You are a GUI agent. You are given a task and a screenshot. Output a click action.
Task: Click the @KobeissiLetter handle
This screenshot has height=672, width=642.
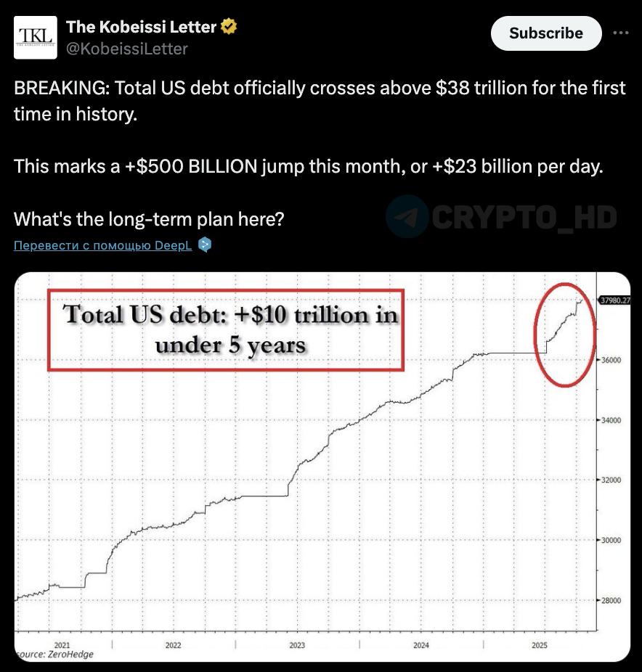tap(127, 49)
